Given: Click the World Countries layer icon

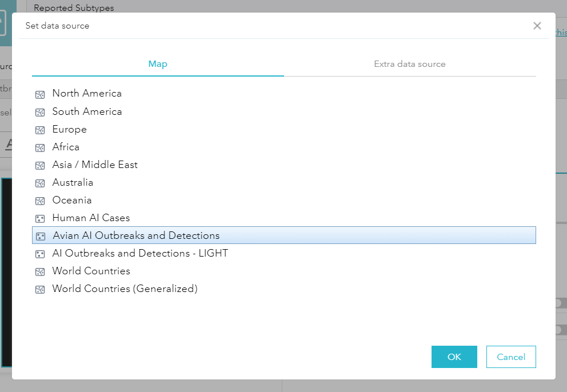Looking at the screenshot, I should (40, 272).
